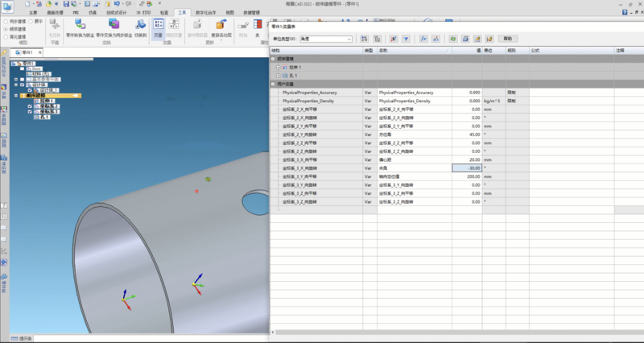
Task: Select the 同步建模 radio button
Action: 4,22
